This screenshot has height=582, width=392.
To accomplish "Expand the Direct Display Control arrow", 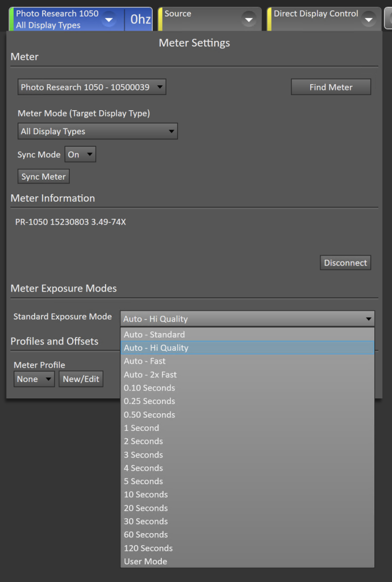I will pos(368,19).
